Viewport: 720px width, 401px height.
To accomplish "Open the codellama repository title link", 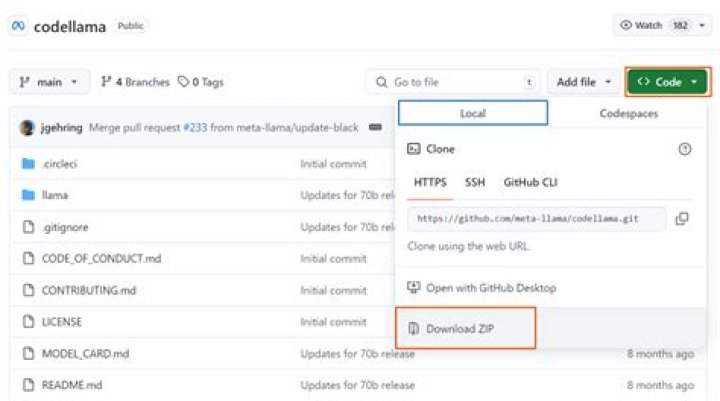I will pyautogui.click(x=70, y=27).
